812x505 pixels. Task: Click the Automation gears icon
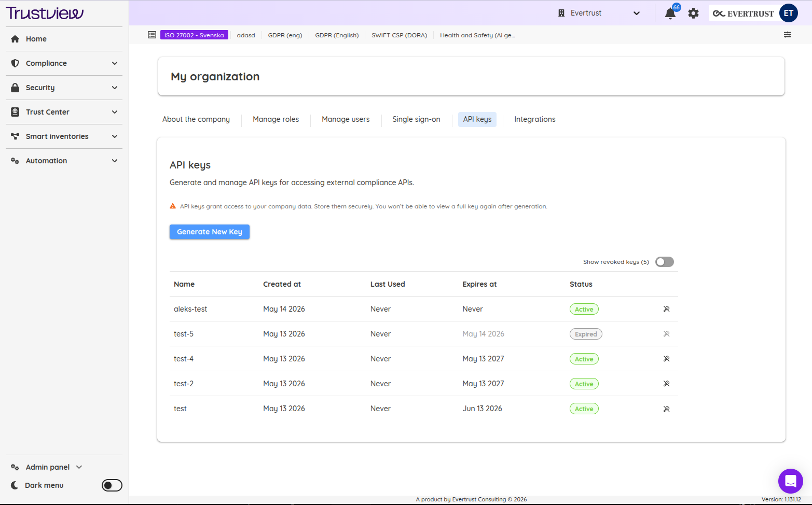coord(15,161)
